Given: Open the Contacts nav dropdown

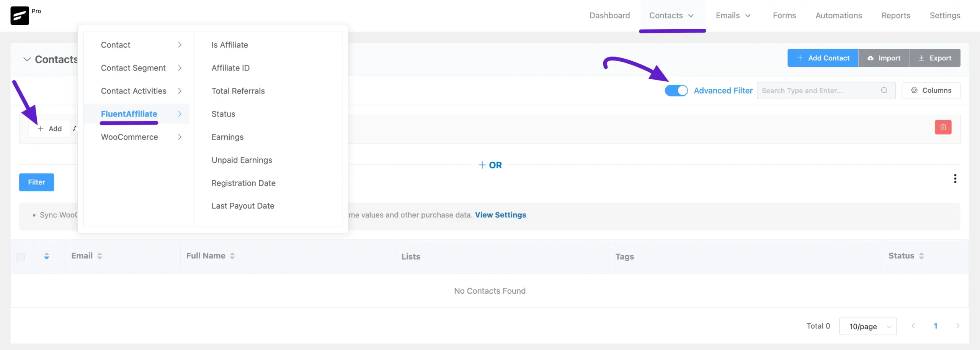Looking at the screenshot, I should click(671, 16).
